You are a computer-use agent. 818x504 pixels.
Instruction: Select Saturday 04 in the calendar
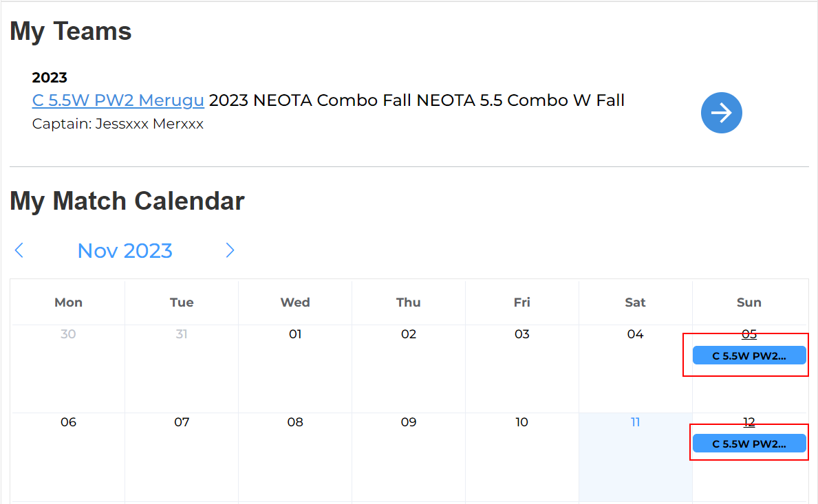[635, 334]
